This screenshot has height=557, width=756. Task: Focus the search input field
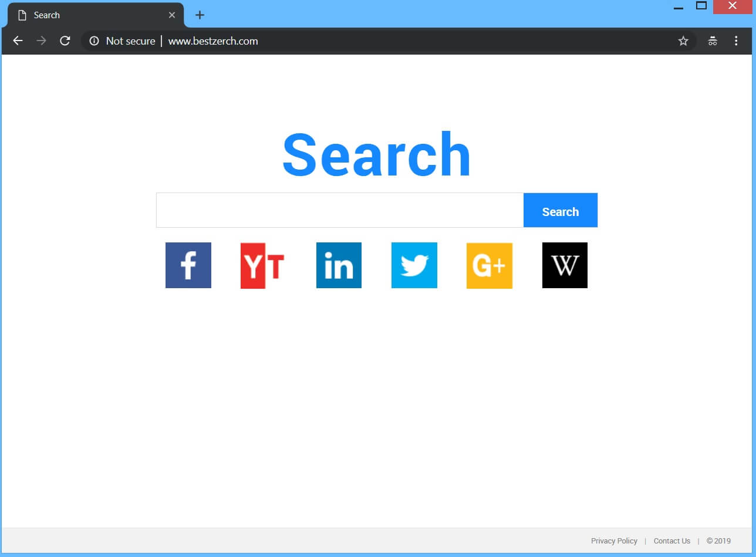tap(340, 210)
